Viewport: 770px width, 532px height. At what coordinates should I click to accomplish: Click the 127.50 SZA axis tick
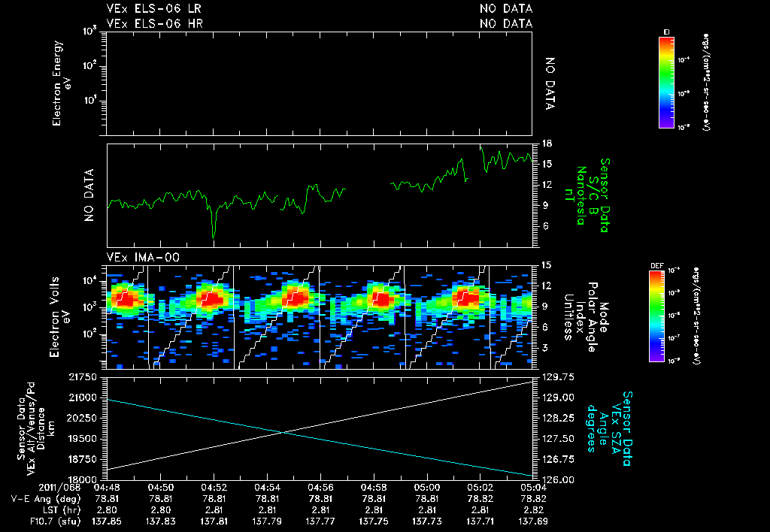pyautogui.click(x=559, y=439)
